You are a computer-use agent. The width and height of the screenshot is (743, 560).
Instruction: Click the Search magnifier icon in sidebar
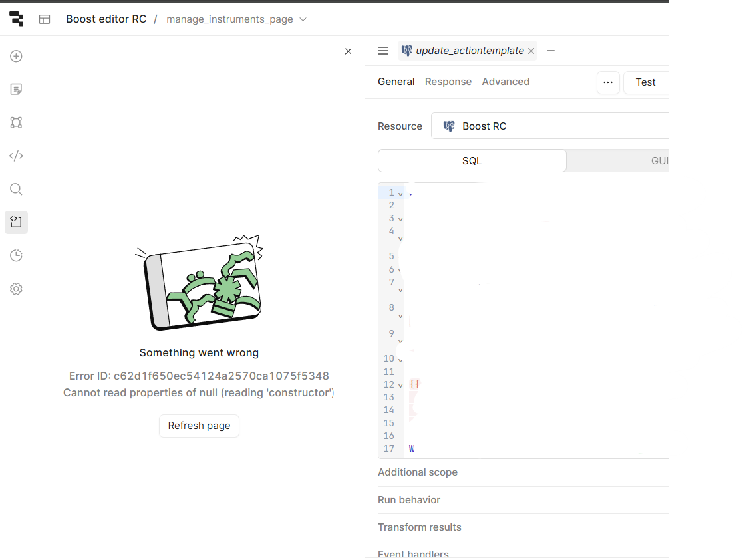(x=17, y=190)
